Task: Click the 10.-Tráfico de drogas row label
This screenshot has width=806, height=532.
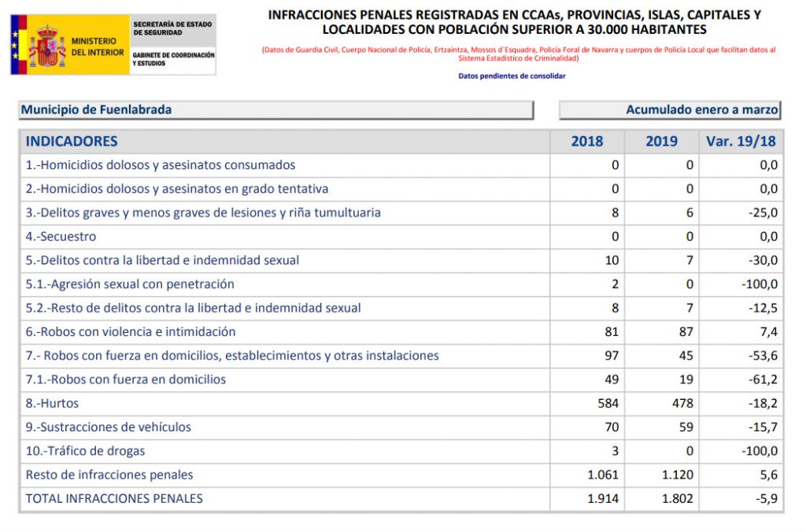Action: (x=85, y=451)
